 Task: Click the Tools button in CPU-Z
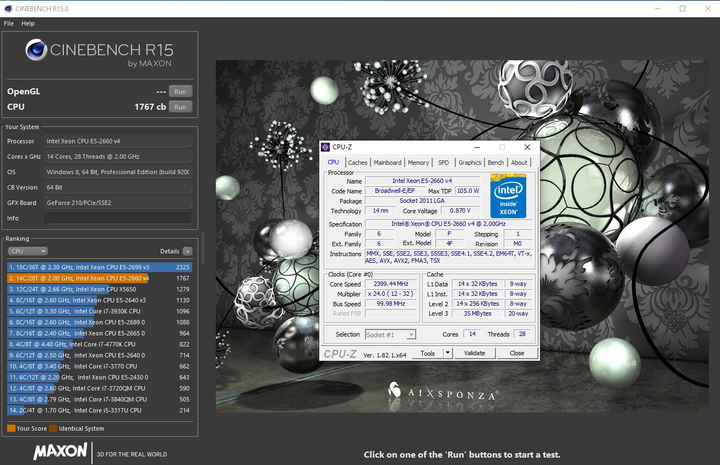coord(428,353)
